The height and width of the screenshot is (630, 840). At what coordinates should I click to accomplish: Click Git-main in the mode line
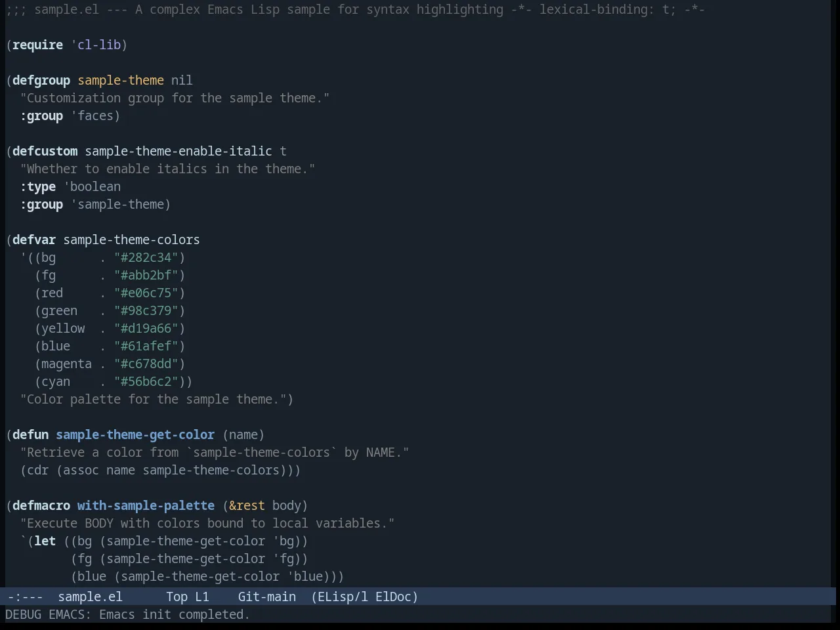(266, 597)
